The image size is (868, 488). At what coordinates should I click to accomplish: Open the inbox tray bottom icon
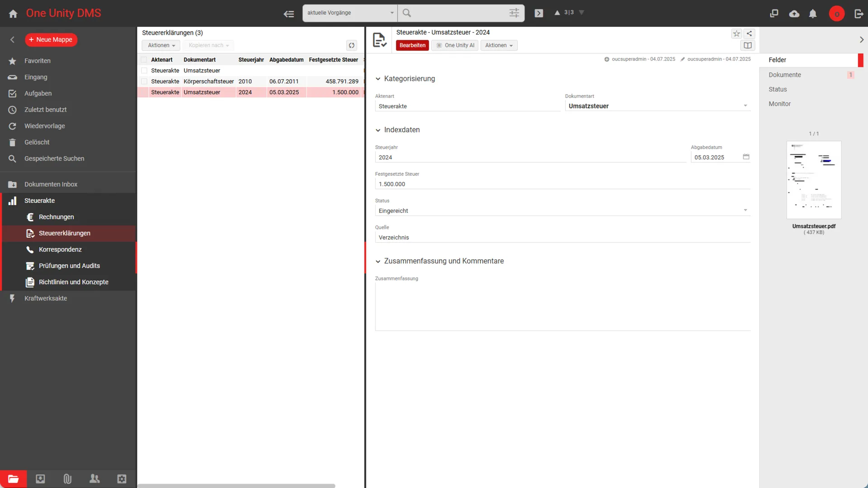tap(40, 479)
